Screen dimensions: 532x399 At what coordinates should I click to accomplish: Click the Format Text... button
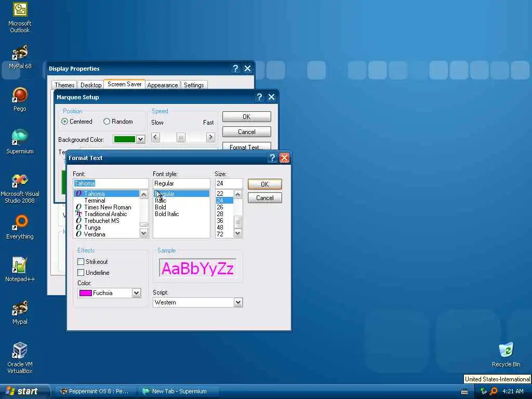[x=246, y=147]
